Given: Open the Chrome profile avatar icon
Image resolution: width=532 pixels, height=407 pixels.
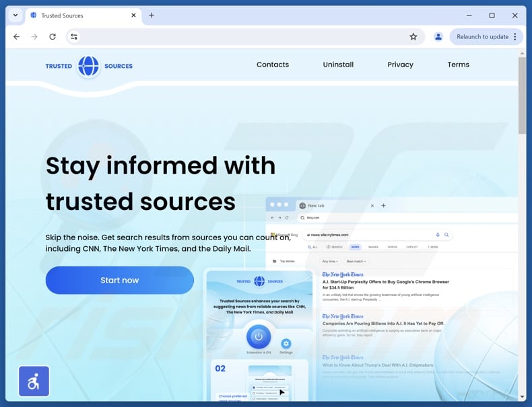Looking at the screenshot, I should tap(438, 36).
